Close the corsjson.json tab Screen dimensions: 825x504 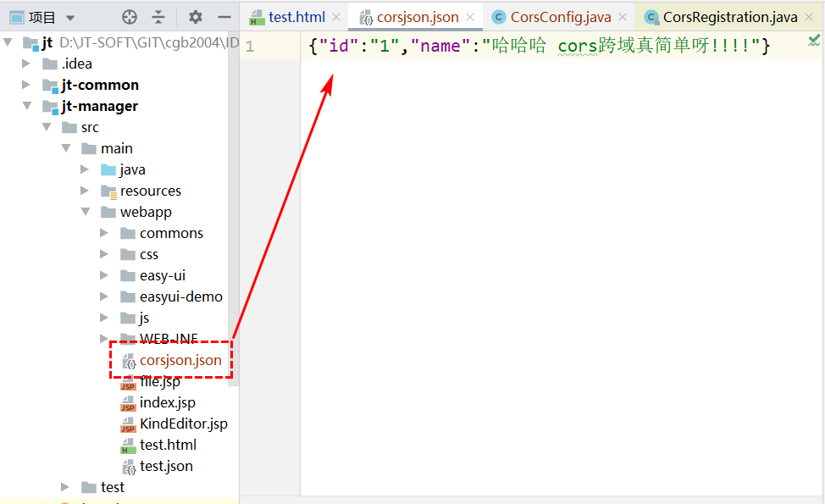pos(470,17)
